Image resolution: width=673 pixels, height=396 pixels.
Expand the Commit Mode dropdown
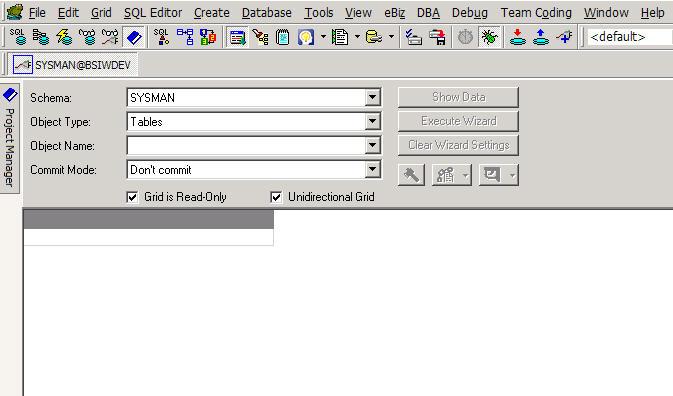[x=373, y=169]
